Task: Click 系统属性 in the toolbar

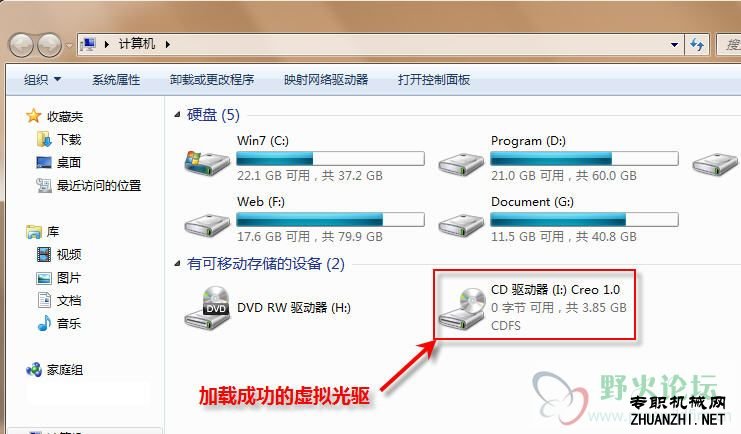Action: [x=116, y=80]
